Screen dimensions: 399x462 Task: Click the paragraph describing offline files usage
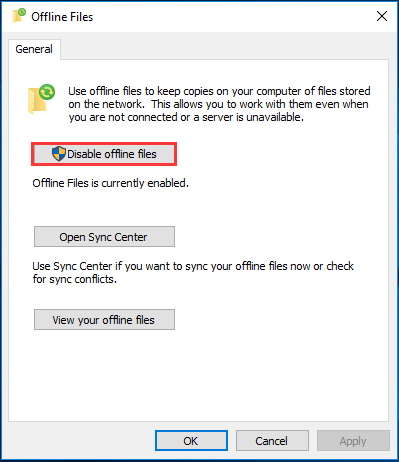(x=219, y=104)
